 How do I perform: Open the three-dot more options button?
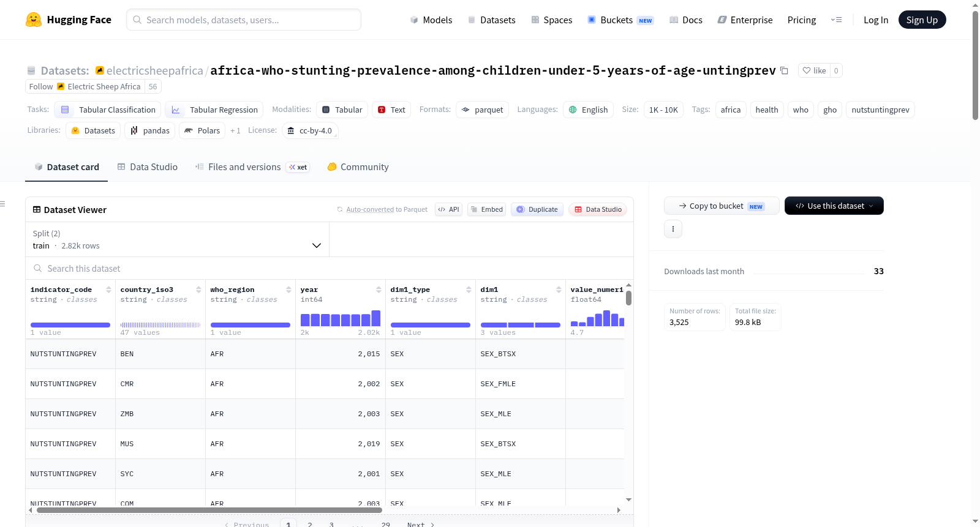coord(673,229)
